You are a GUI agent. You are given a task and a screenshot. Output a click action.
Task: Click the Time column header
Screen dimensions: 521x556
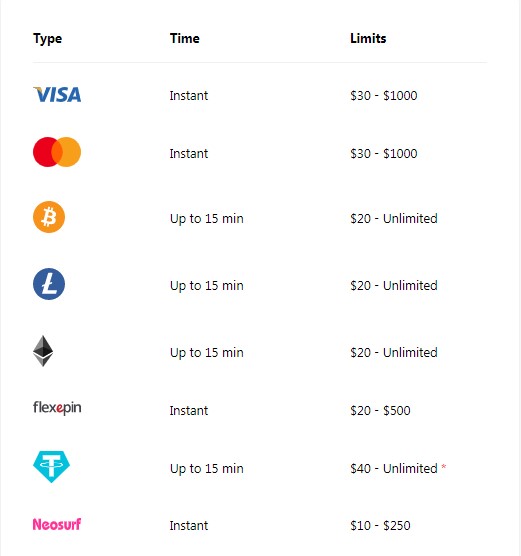click(185, 38)
